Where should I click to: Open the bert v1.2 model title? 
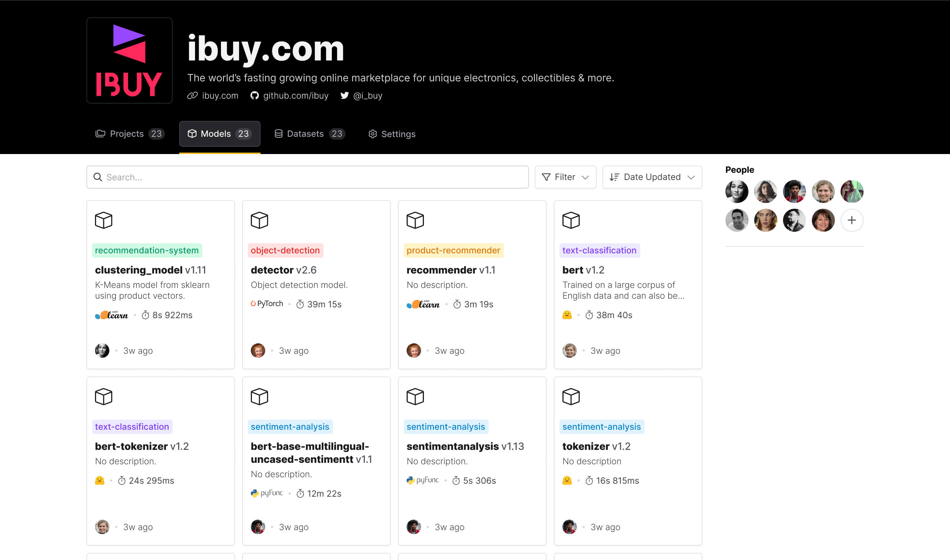click(x=583, y=270)
